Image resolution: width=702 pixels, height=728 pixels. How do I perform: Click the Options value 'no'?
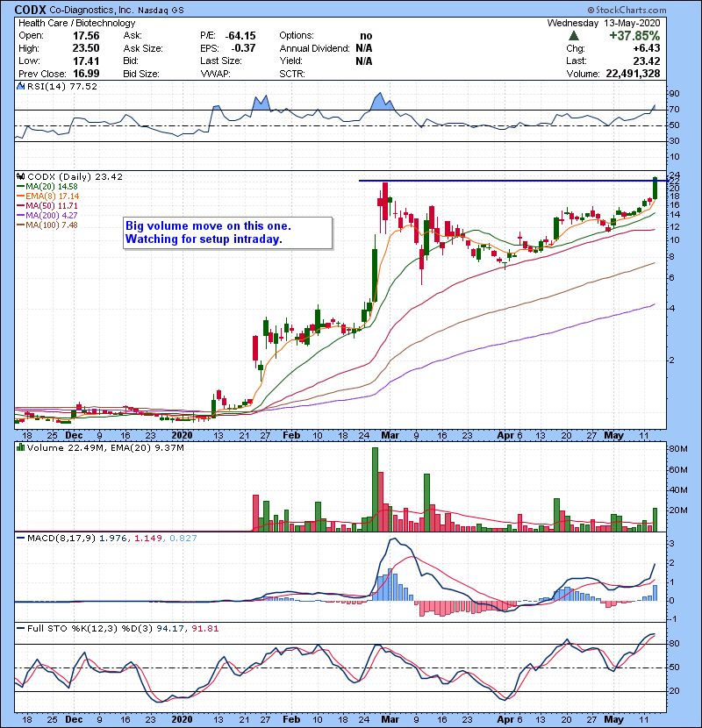366,36
